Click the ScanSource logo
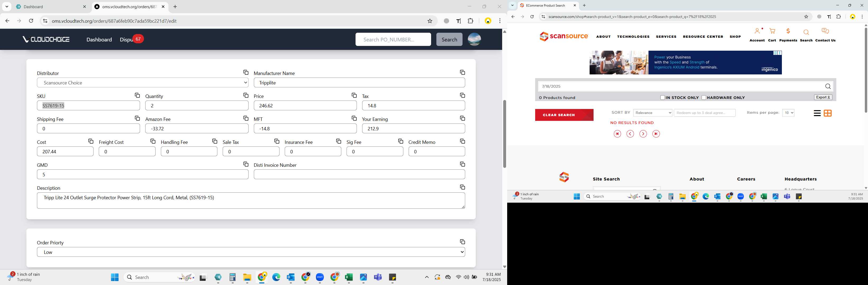The height and width of the screenshot is (285, 868). 564,36
